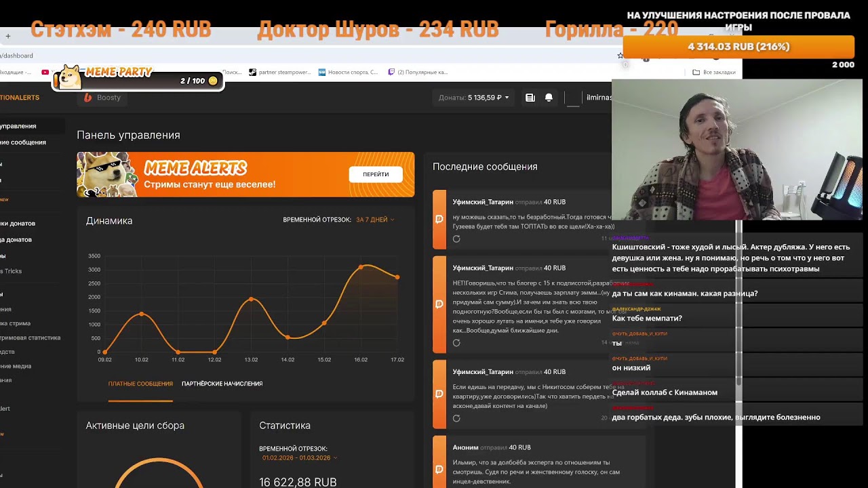The image size is (868, 488).
Task: Open a new browser tab with the plus
Action: pos(8,36)
